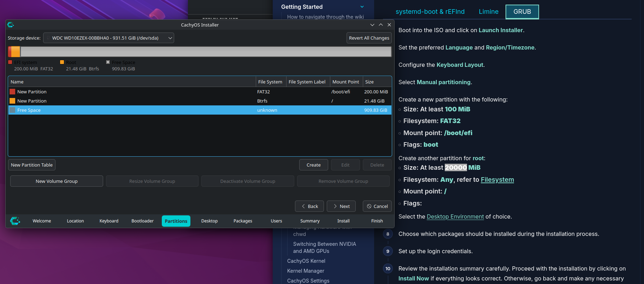
Task: Click the 200.00 MiB size cell in table
Action: (x=376, y=92)
